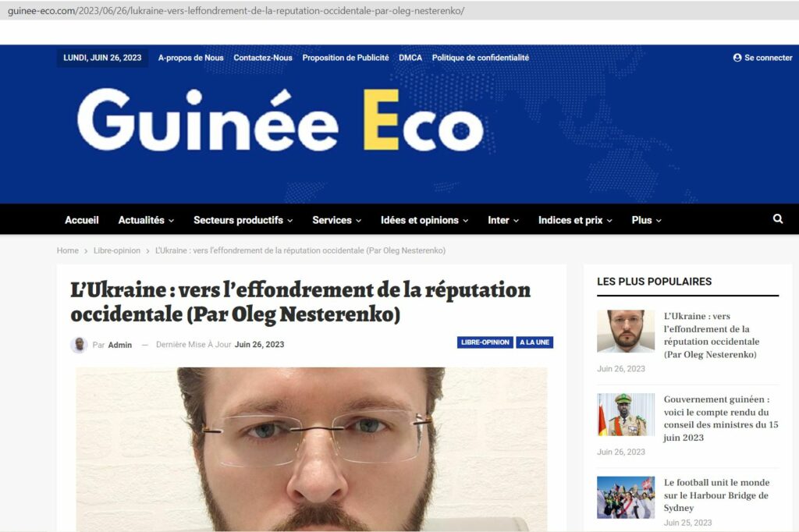799x532 pixels.
Task: Open the Services dropdown
Action: [337, 220]
